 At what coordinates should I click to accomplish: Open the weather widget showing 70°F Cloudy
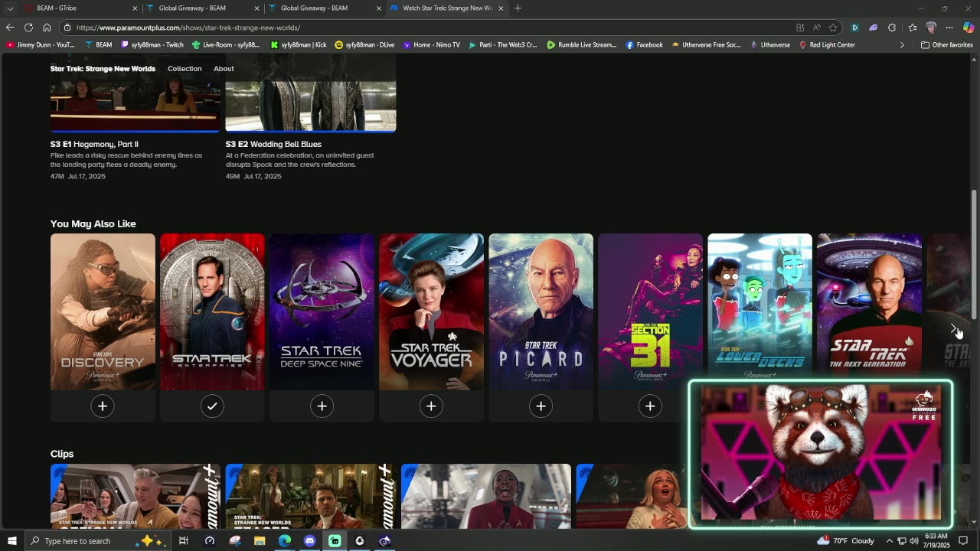click(x=845, y=541)
